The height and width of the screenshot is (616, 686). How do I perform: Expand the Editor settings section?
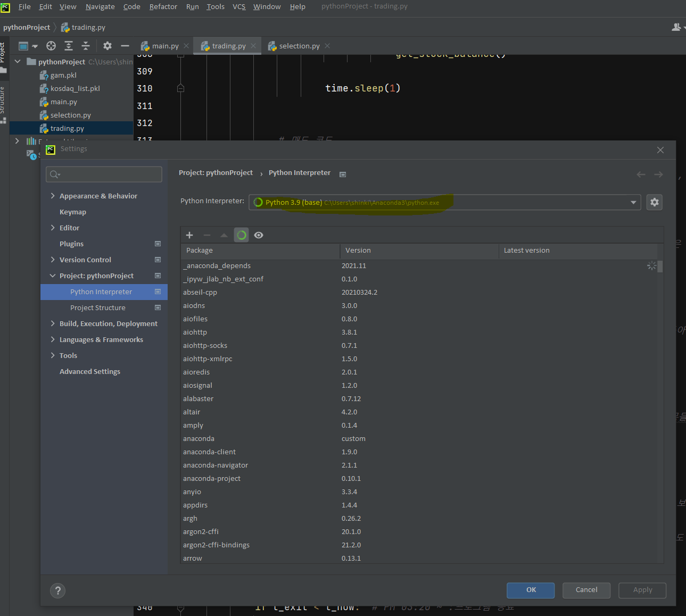[53, 228]
